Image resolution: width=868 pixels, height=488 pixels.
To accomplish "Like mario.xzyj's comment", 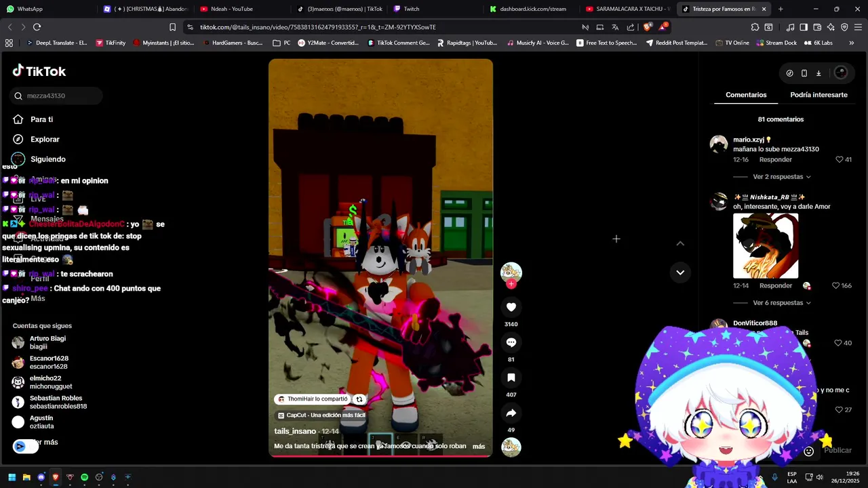I will click(840, 159).
